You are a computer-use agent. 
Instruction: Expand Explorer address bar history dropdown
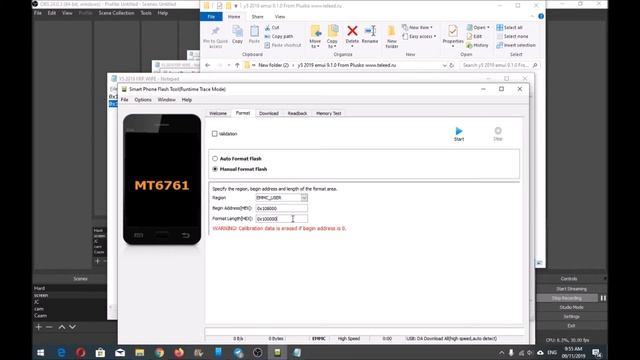(444, 65)
